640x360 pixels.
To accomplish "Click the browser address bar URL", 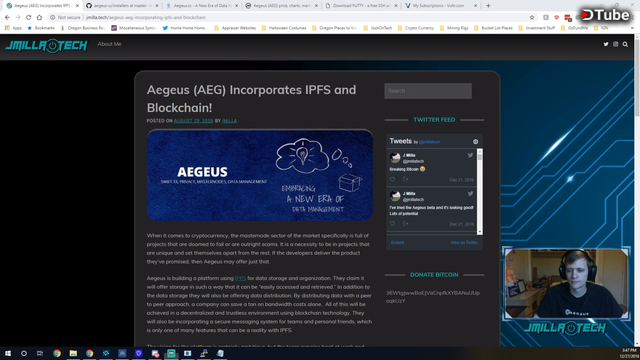I will click(146, 18).
